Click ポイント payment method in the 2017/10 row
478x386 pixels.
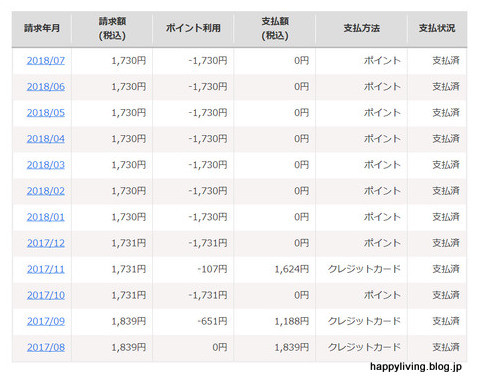(x=382, y=295)
